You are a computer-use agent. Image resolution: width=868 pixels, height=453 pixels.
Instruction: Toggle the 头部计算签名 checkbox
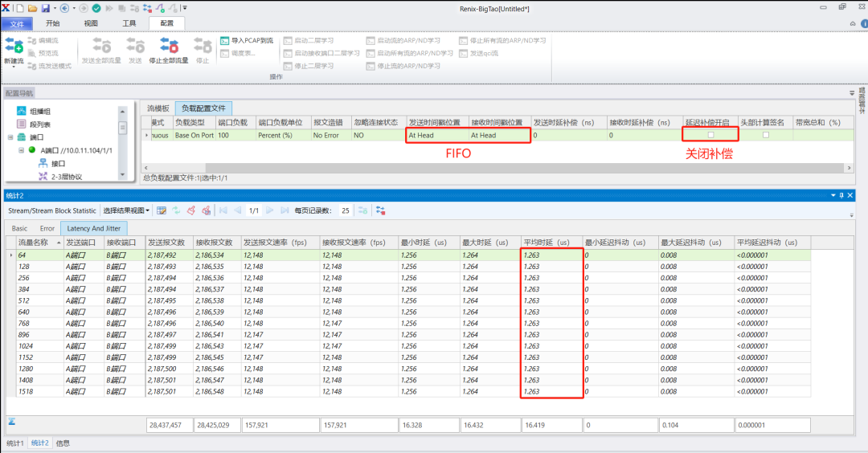point(765,135)
